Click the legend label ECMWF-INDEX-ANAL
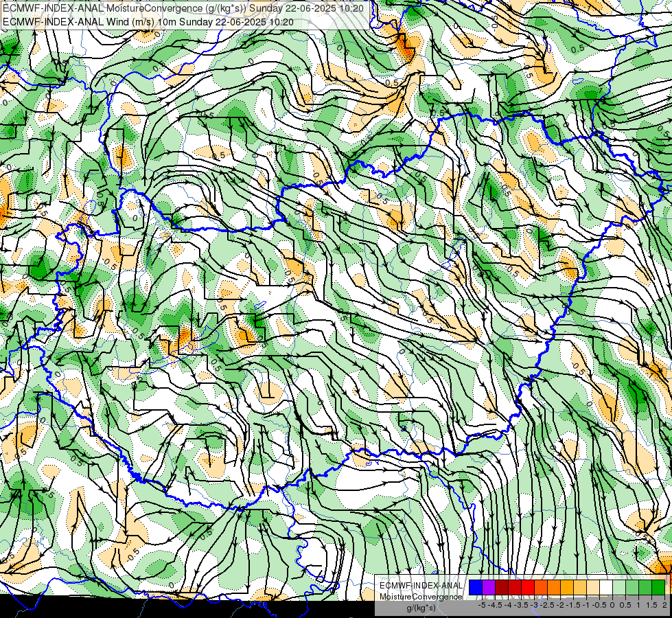This screenshot has height=618, width=672. [421, 586]
